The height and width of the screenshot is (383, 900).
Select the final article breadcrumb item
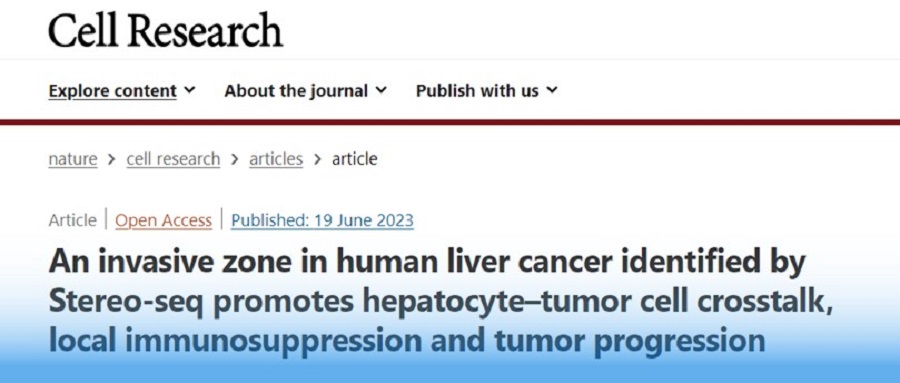(x=355, y=159)
